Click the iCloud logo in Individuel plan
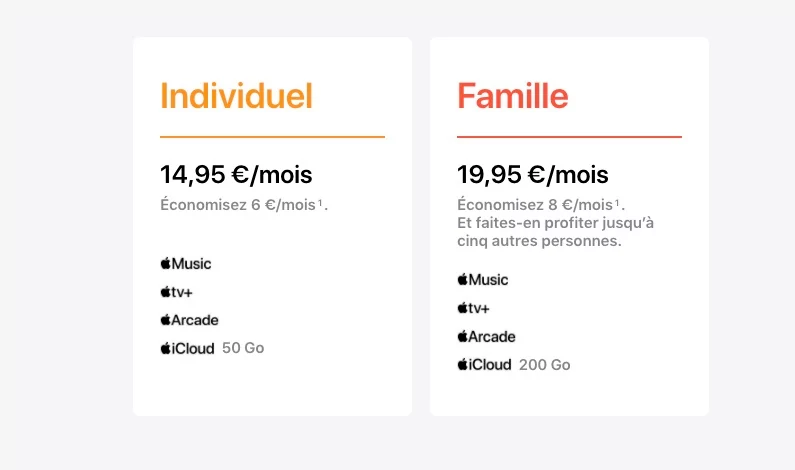This screenshot has width=795, height=470. click(187, 348)
